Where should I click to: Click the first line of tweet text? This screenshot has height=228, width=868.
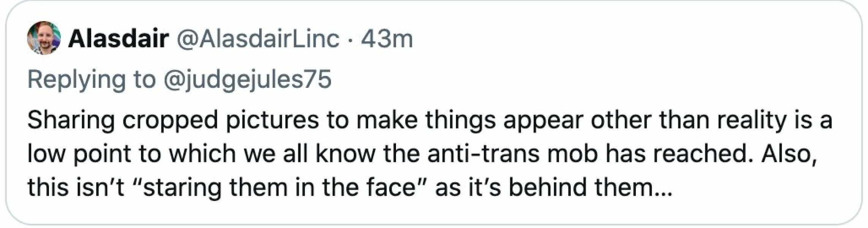(429, 120)
